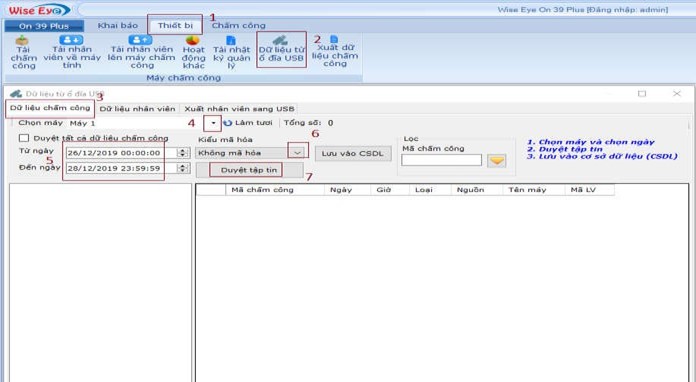The height and width of the screenshot is (382, 696).
Task: Open Xuất nhân viên sang USB tab
Action: [x=239, y=109]
